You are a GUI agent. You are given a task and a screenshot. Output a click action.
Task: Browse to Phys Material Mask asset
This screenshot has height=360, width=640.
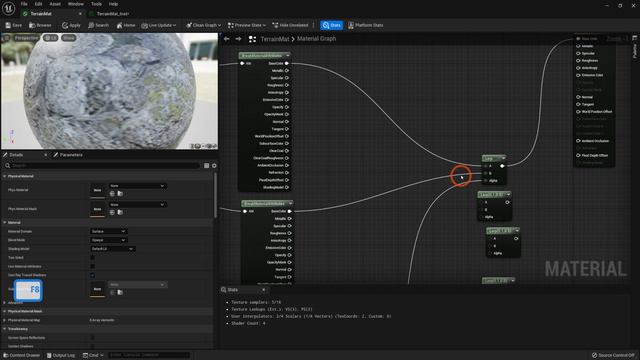[x=120, y=212]
